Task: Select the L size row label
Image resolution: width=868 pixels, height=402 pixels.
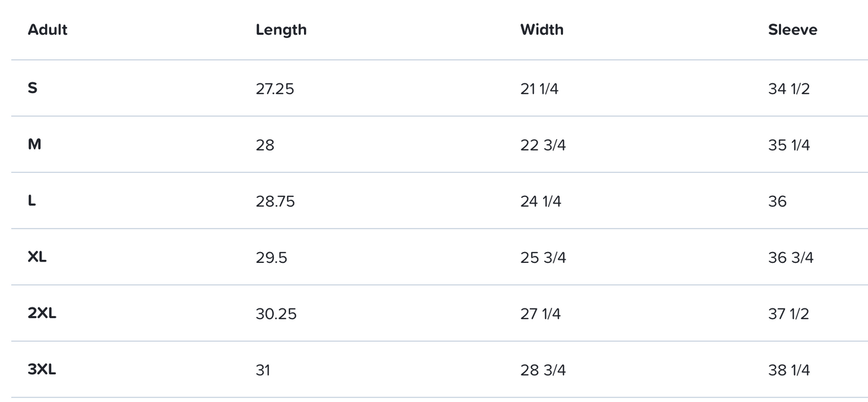Action: [x=32, y=201]
